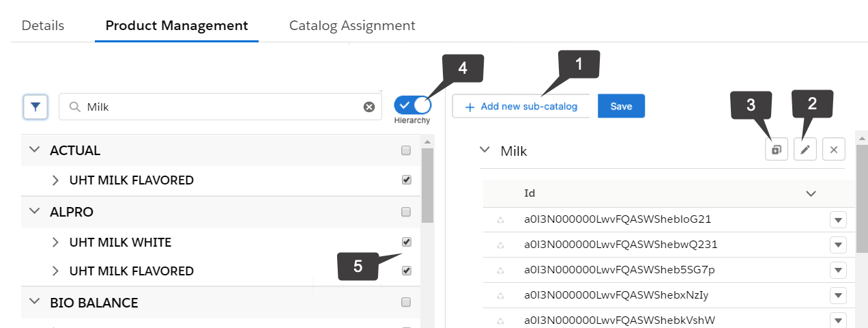Click drag handle icon of first Id row
This screenshot has width=868, height=328.
(x=500, y=220)
